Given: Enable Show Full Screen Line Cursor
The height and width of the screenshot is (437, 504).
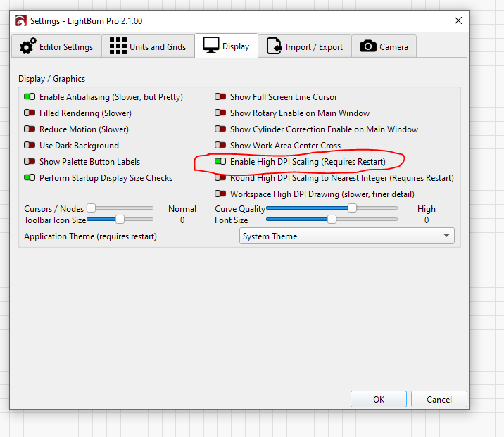Looking at the screenshot, I should (220, 96).
